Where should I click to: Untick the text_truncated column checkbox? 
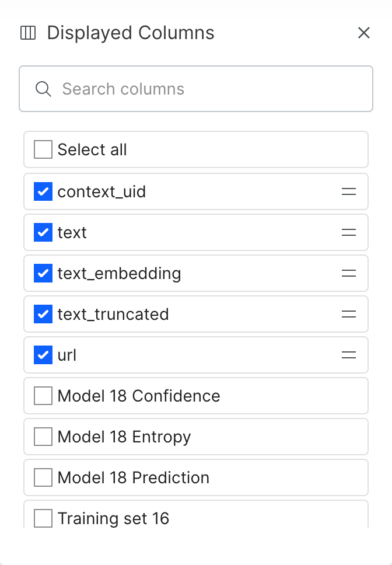click(x=43, y=314)
